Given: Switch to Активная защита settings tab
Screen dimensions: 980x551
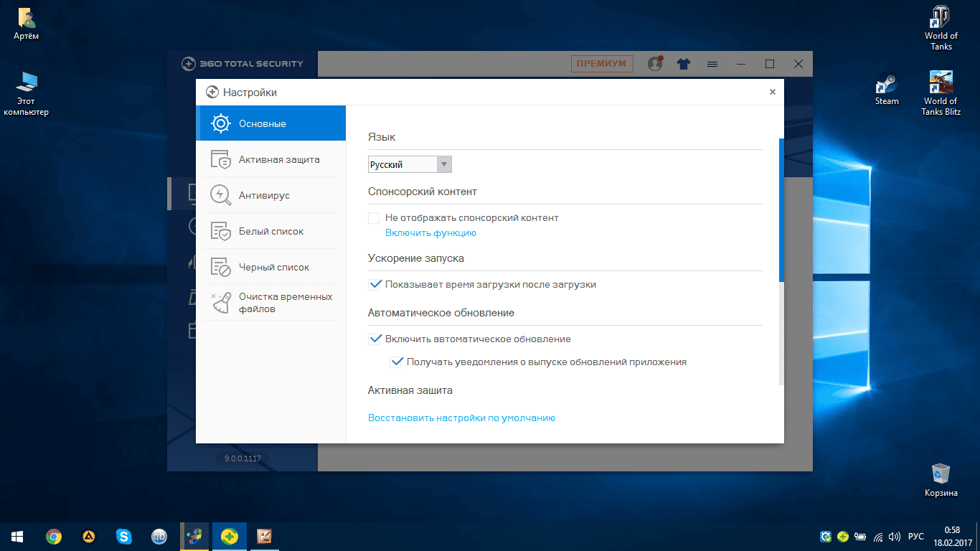Looking at the screenshot, I should click(271, 159).
